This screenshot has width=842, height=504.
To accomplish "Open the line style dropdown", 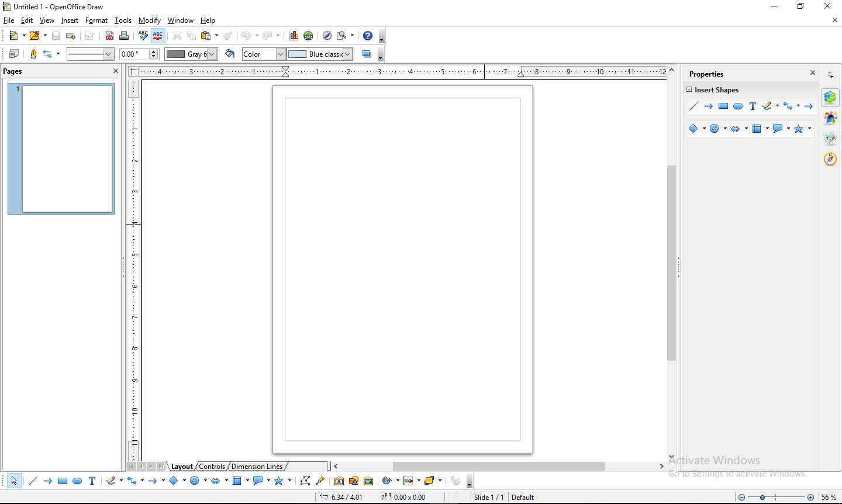I will (109, 54).
